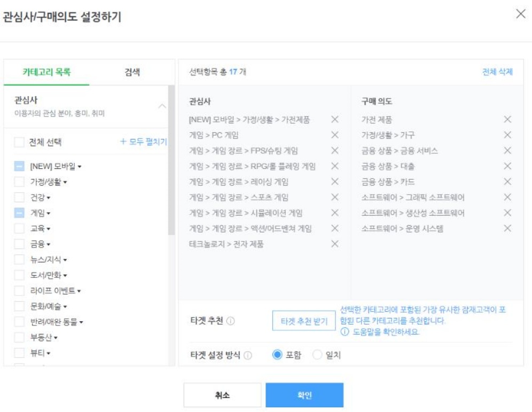Viewport: 532px width, 412px height.
Task: Remove 'RPG/롤 플레잉 게임' selected item
Action: click(x=334, y=166)
